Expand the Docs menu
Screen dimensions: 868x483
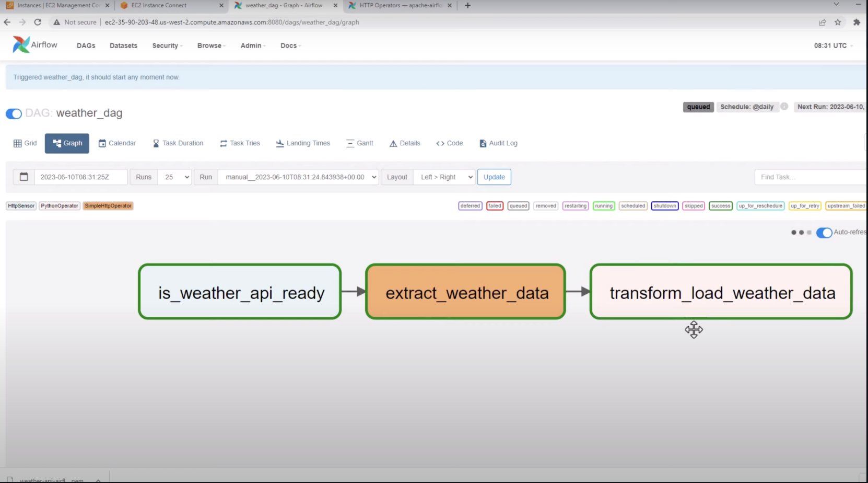click(290, 45)
